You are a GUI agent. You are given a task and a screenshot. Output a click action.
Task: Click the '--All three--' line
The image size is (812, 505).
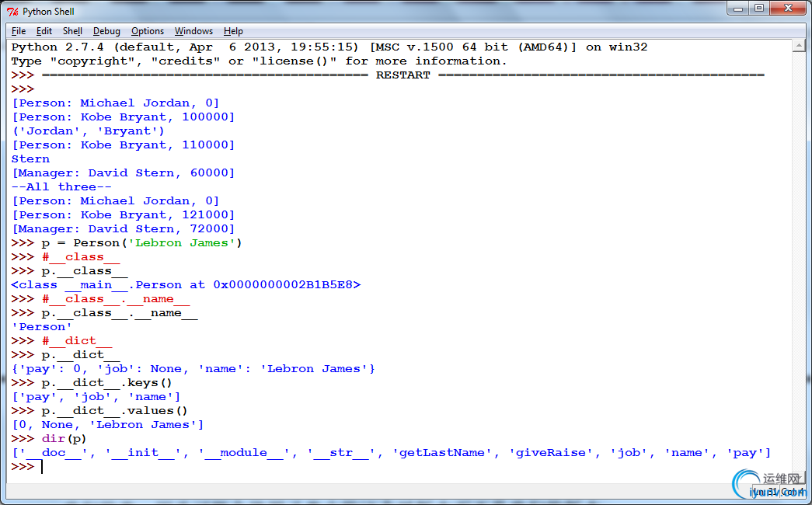(61, 187)
